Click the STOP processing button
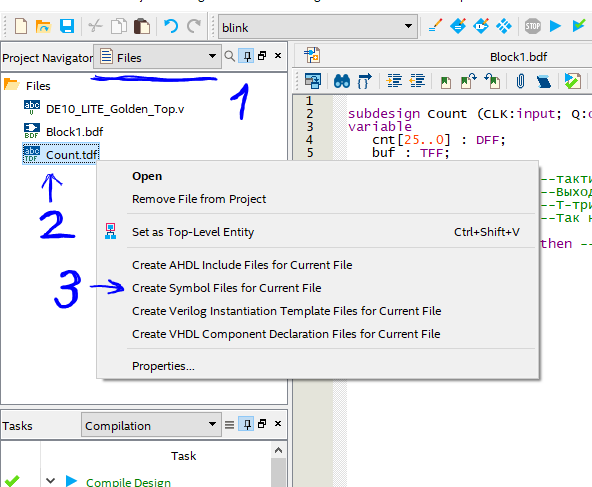The height and width of the screenshot is (487, 592). (533, 26)
